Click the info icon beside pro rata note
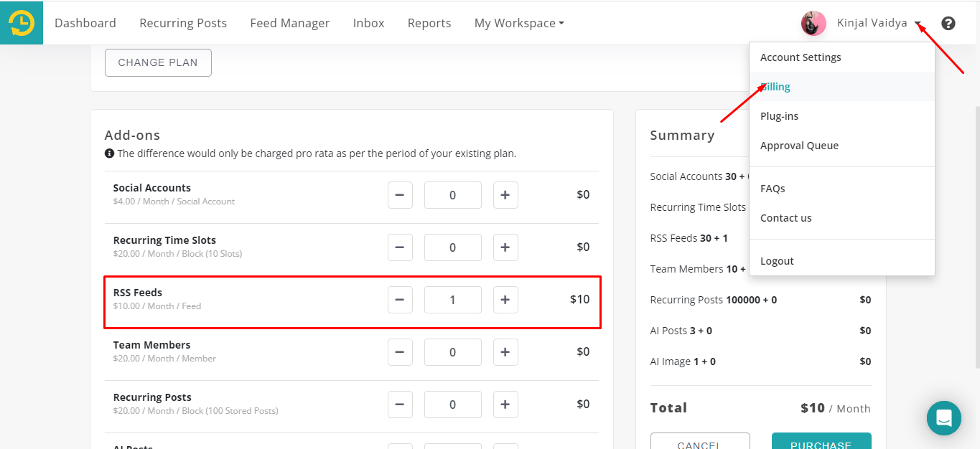 coord(109,153)
